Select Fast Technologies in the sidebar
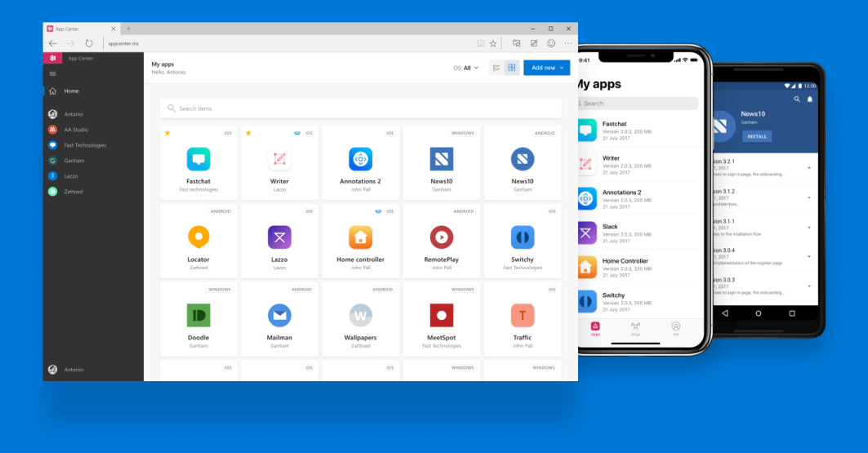The image size is (868, 453). [93, 145]
